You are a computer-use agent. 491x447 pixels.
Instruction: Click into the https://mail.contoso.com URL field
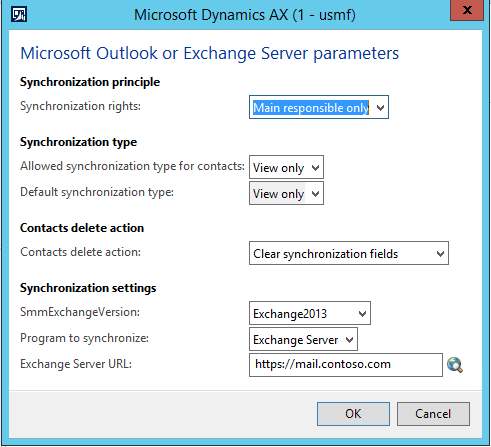(x=346, y=365)
